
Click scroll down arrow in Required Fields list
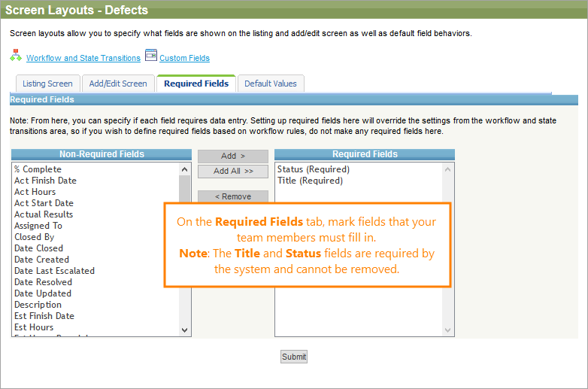pos(449,330)
